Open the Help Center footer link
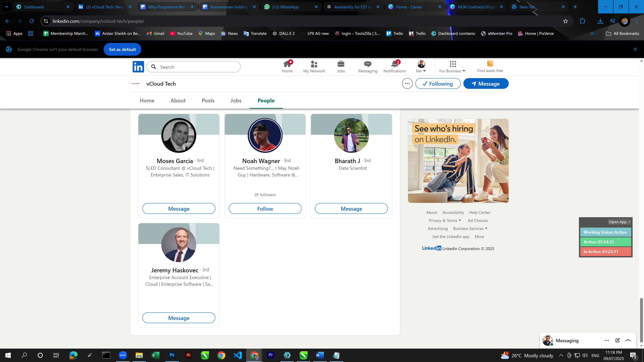The height and width of the screenshot is (362, 644). 480,212
